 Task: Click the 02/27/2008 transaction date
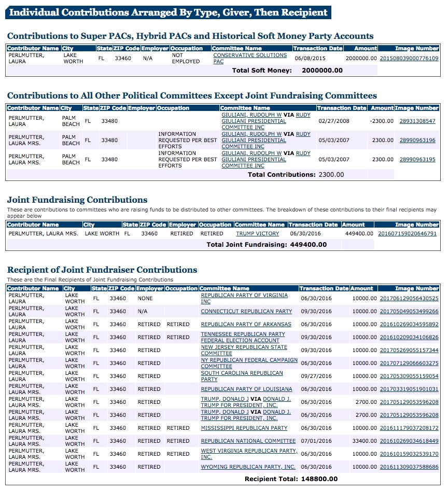(x=334, y=121)
